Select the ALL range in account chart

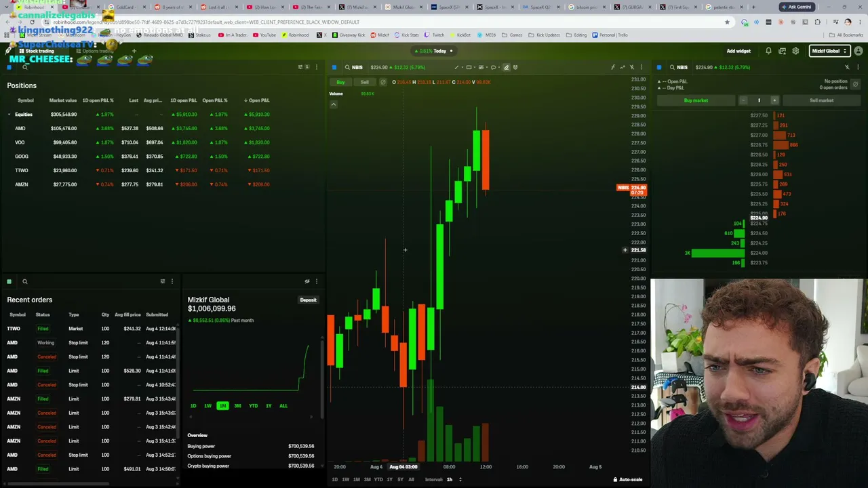(283, 406)
